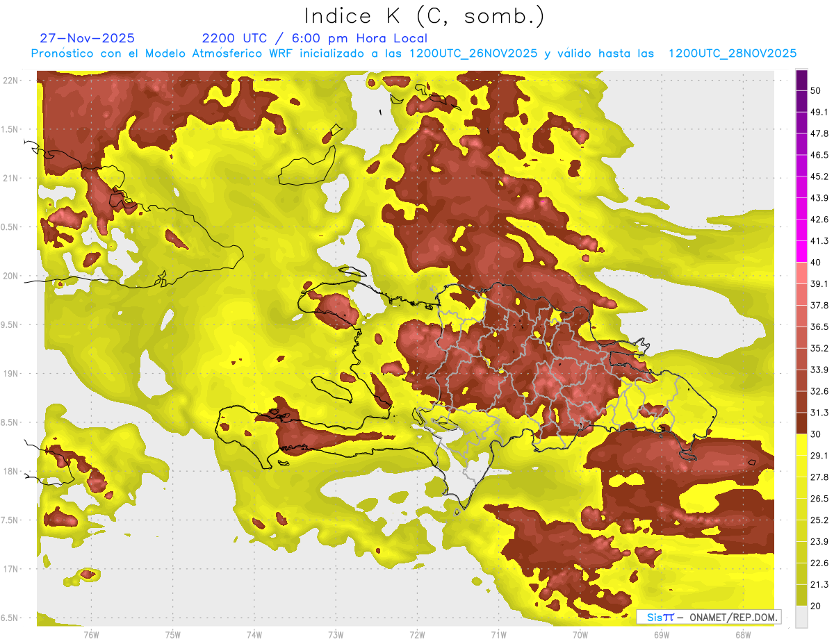Click the 22N latitude axis label
Image resolution: width=834 pixels, height=644 pixels.
click(10, 81)
